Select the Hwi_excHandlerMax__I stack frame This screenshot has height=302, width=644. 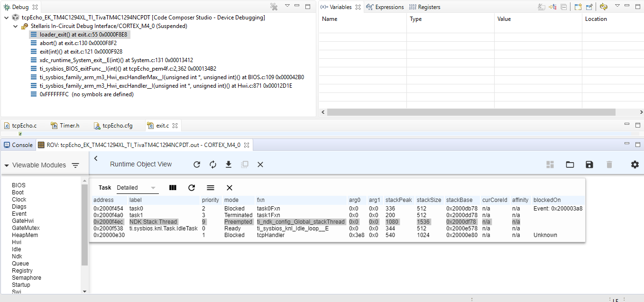(167, 77)
